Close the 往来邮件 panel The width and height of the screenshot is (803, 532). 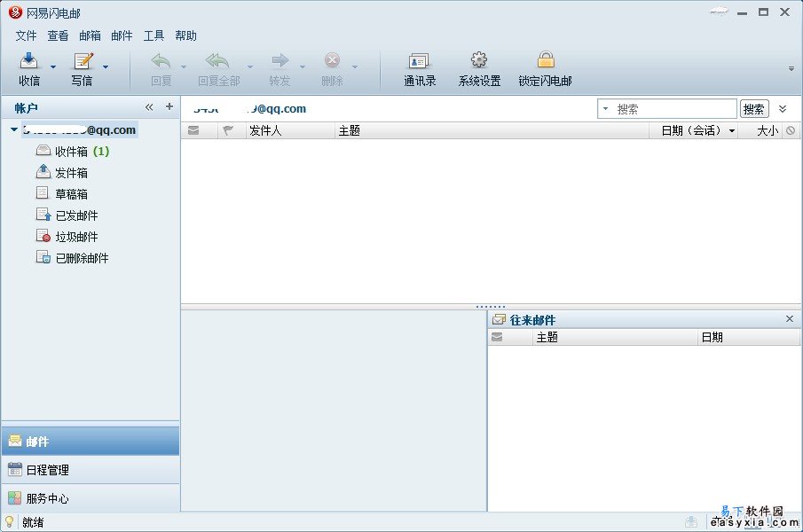[790, 318]
